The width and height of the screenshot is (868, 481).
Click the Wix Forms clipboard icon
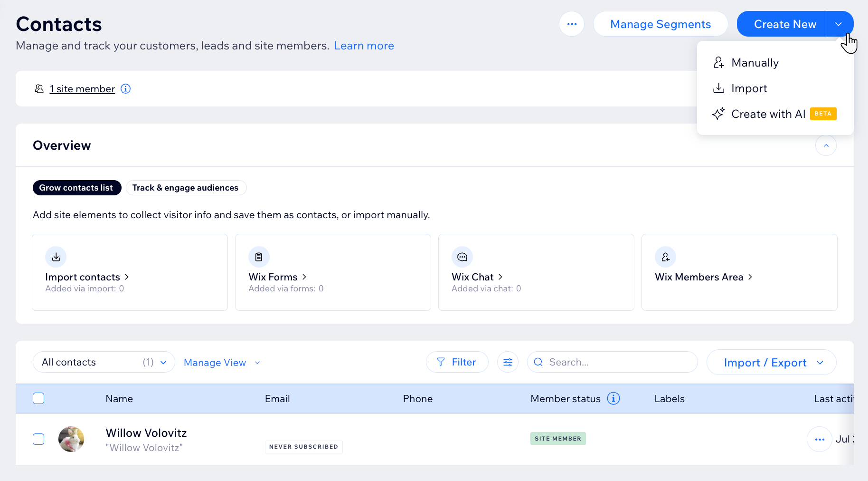pos(259,257)
